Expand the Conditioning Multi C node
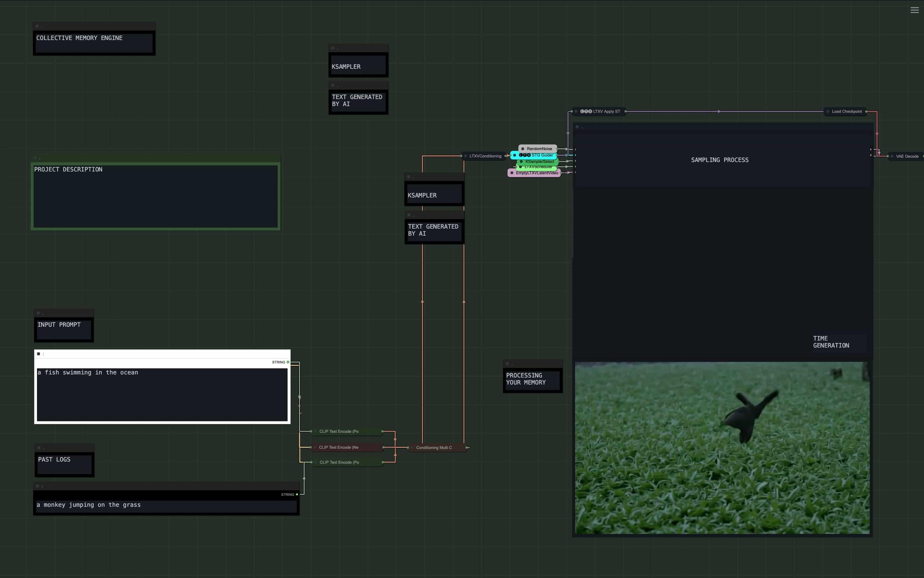This screenshot has width=924, height=578. [412, 448]
